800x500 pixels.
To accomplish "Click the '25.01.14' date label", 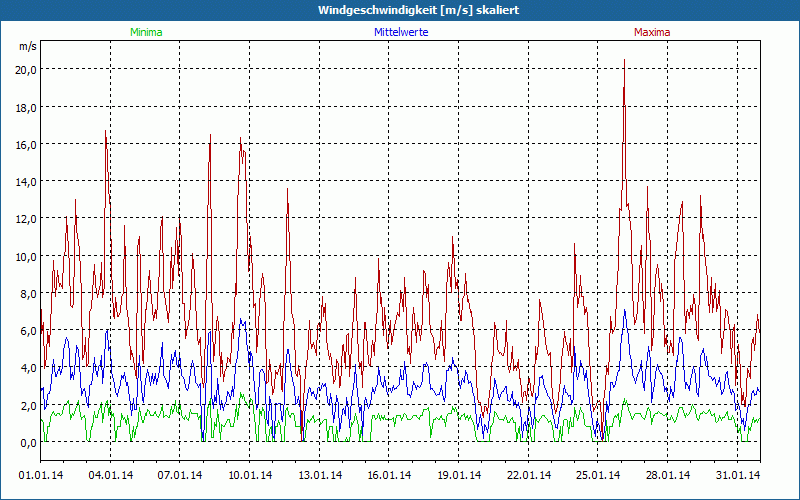I will pyautogui.click(x=598, y=475).
